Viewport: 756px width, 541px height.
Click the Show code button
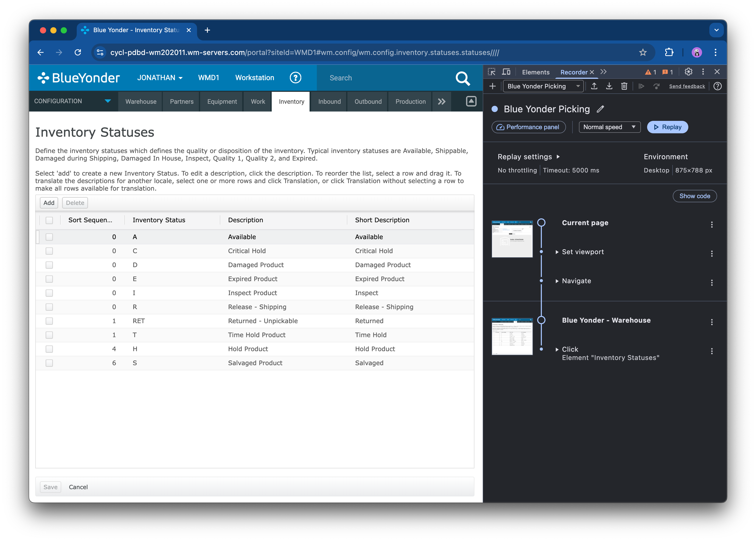[x=694, y=196]
